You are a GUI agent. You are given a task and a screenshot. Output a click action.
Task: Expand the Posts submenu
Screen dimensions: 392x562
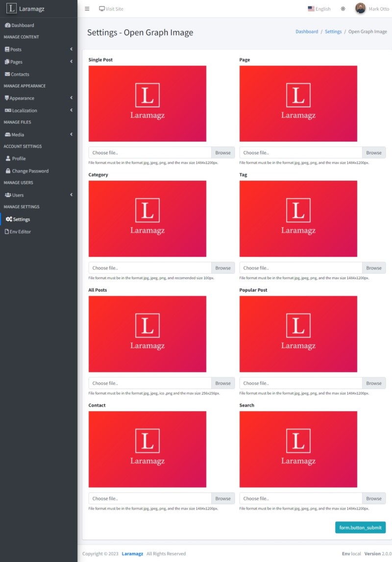(71, 49)
